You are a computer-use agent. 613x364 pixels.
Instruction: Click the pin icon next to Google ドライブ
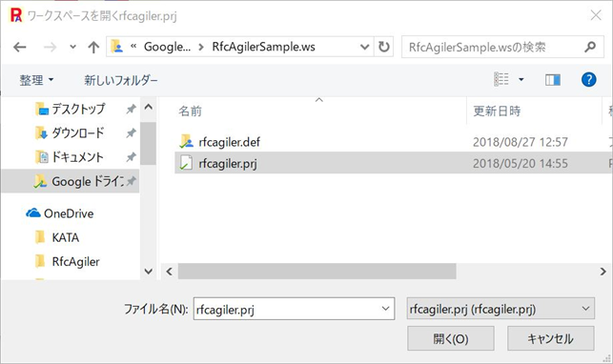point(132,181)
